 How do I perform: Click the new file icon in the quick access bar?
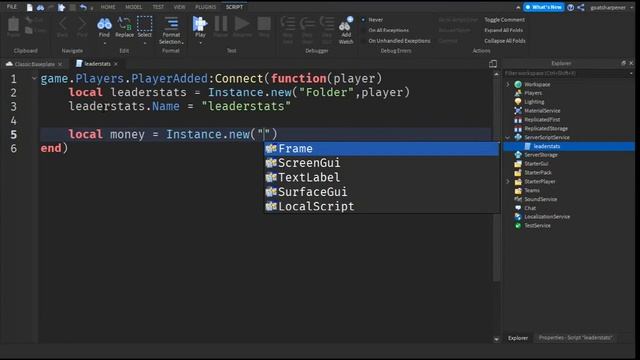[x=29, y=7]
